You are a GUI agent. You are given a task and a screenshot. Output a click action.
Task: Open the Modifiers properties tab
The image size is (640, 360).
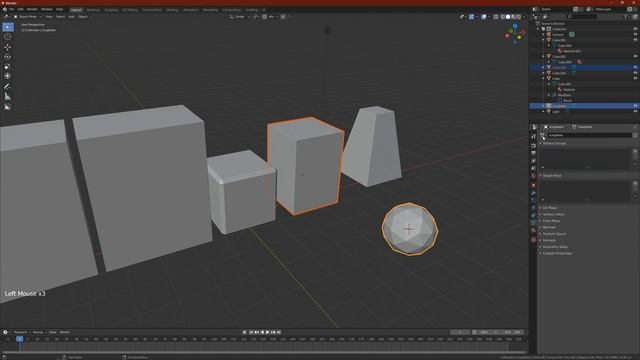click(533, 193)
